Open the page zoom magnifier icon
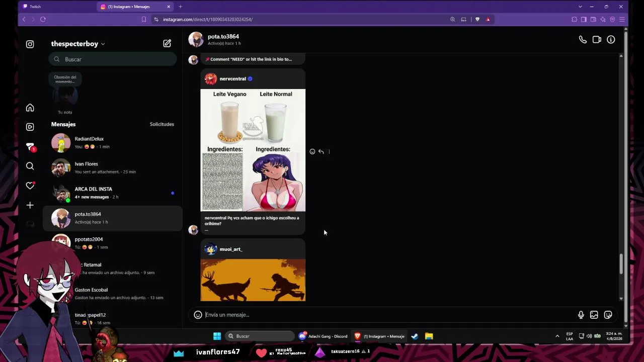644x362 pixels. 452,19
